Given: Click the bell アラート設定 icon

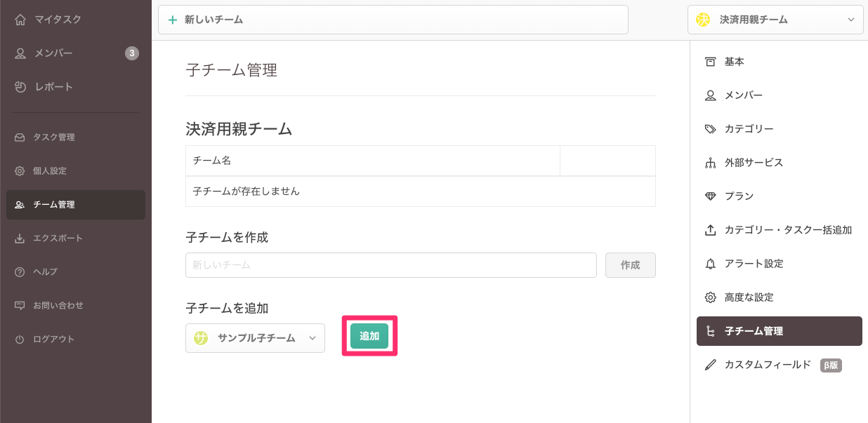Looking at the screenshot, I should coord(710,264).
